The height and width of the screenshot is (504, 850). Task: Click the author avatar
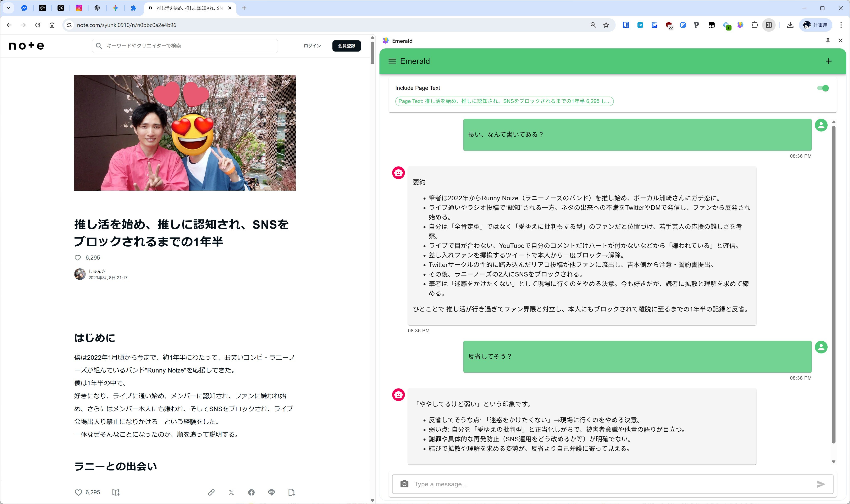click(x=80, y=274)
